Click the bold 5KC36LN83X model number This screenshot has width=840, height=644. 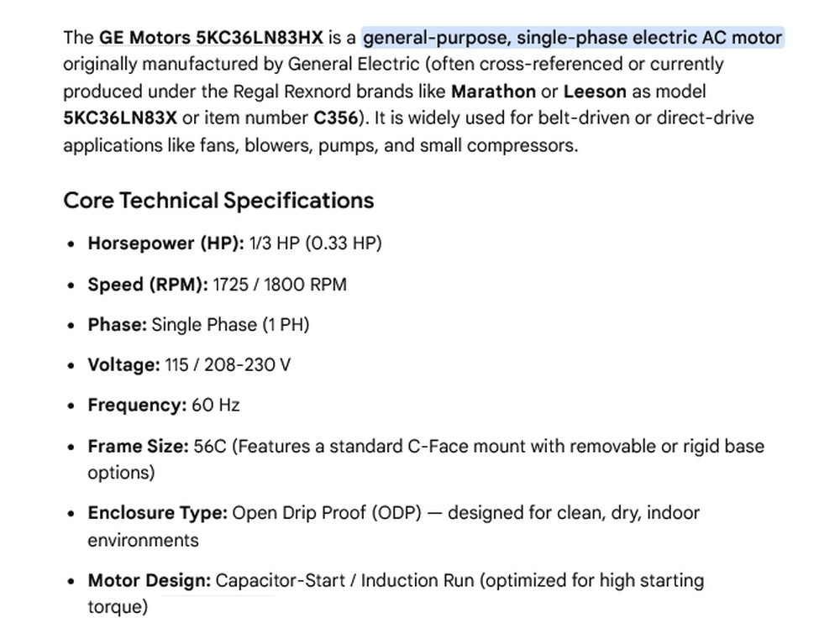click(120, 118)
